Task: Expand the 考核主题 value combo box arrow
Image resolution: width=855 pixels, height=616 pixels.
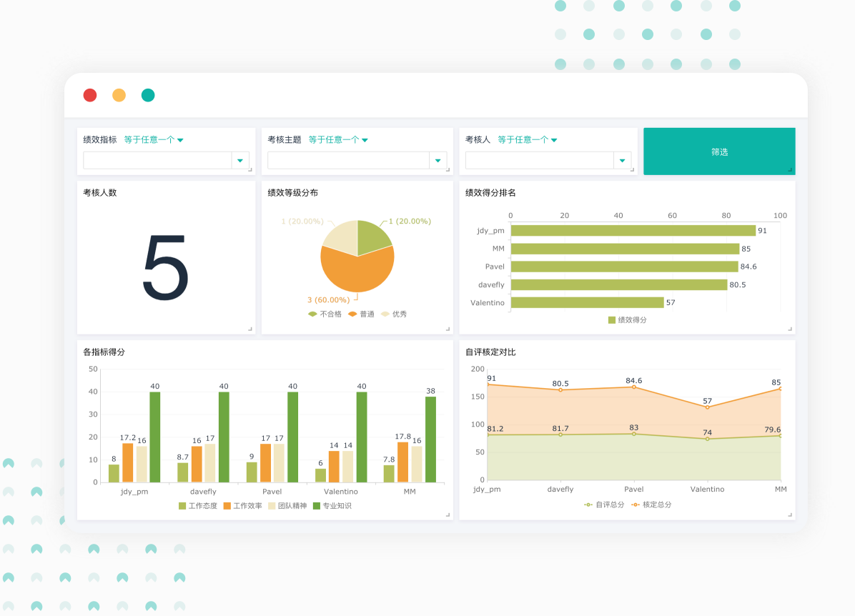Action: tap(438, 161)
